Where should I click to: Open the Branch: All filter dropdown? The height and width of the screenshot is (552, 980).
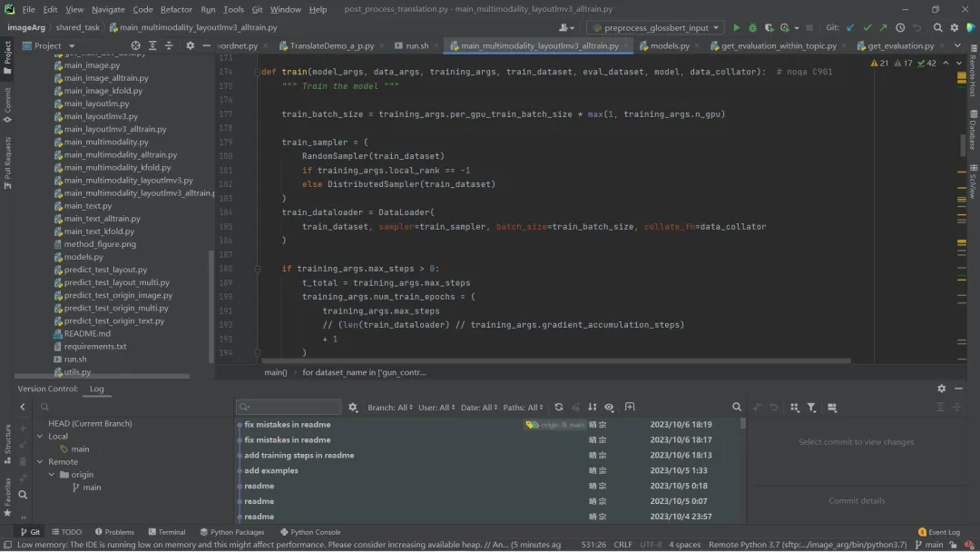[x=390, y=408]
